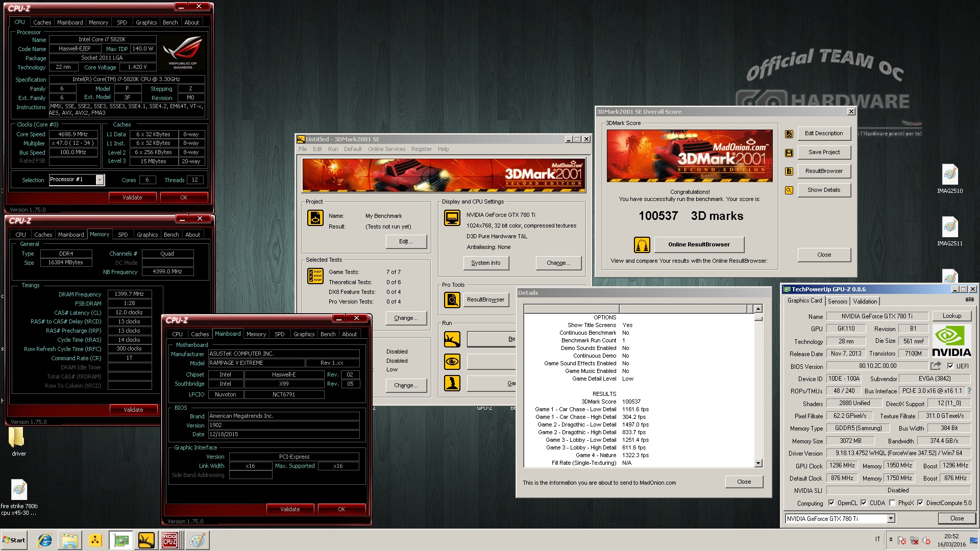Screen dimensions: 980x551
Task: Click Validate in the top CPU-Z window
Action: coord(132,197)
